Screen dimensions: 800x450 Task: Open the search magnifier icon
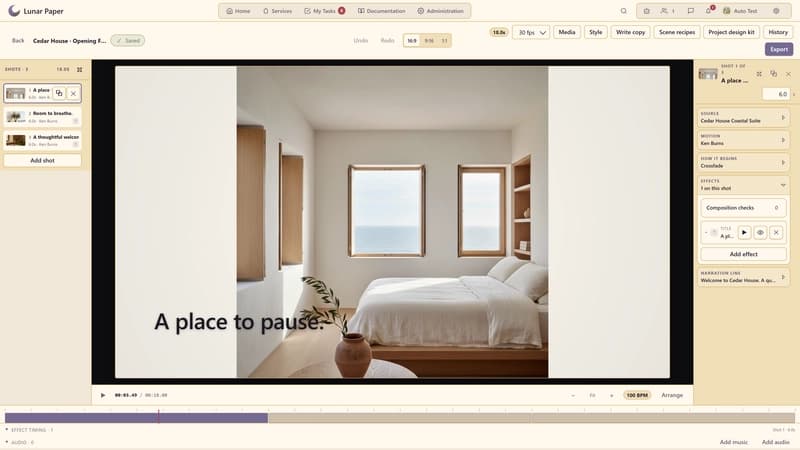[623, 11]
